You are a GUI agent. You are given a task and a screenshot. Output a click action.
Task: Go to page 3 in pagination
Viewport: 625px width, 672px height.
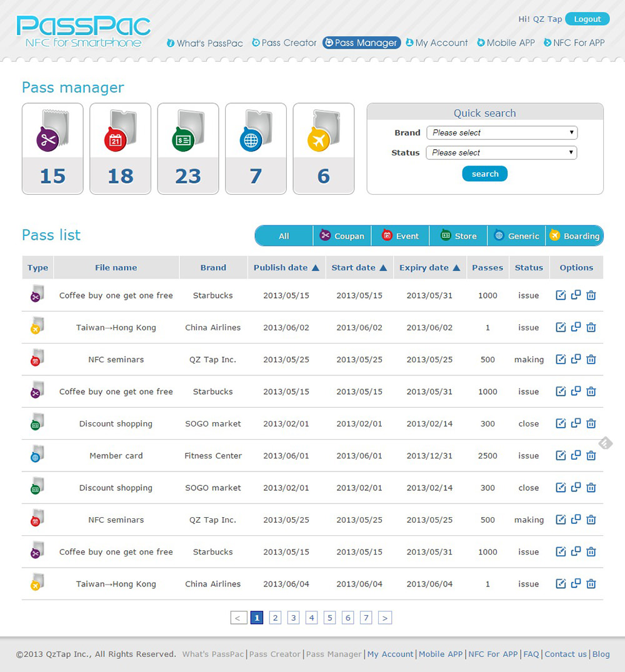[293, 618]
